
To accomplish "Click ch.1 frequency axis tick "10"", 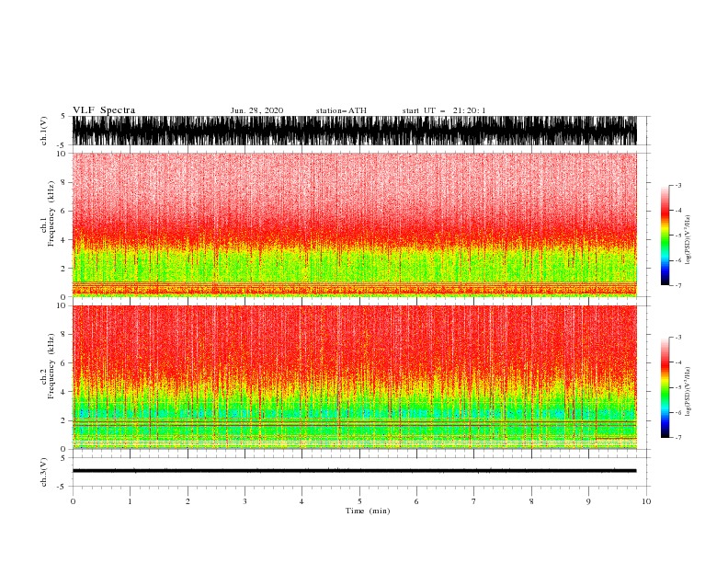I will coord(62,154).
